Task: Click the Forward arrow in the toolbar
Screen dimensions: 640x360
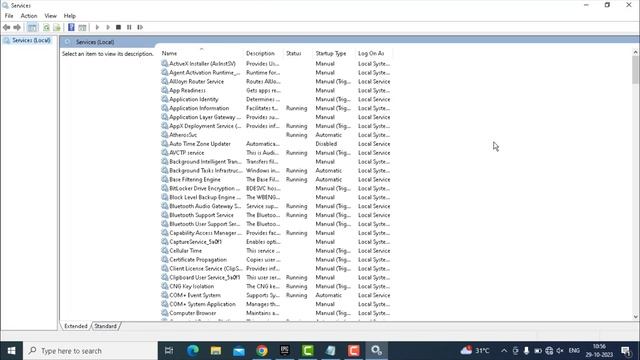Action: pos(17,27)
